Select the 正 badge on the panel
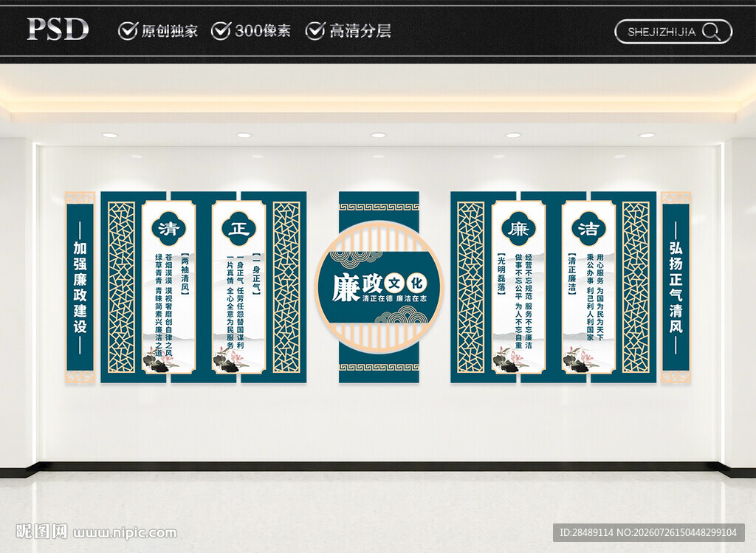Viewport: 756px width, 553px height. click(238, 229)
